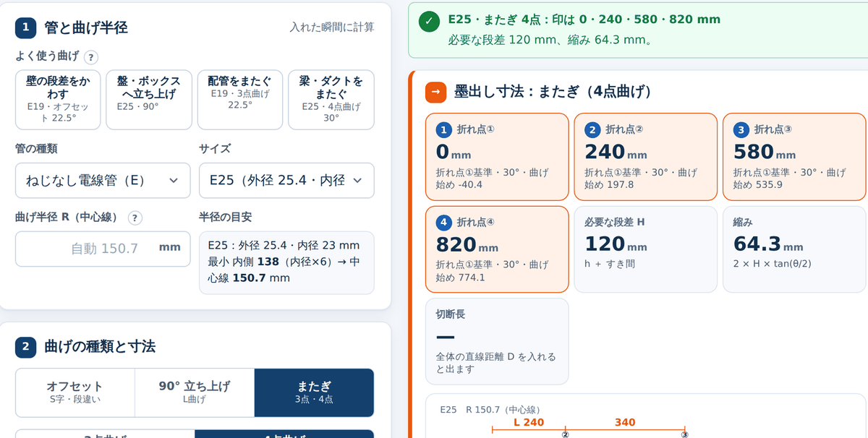Click help icon beside 曲げ半径 R label
Screen dimensions: 868x438
click(x=135, y=218)
